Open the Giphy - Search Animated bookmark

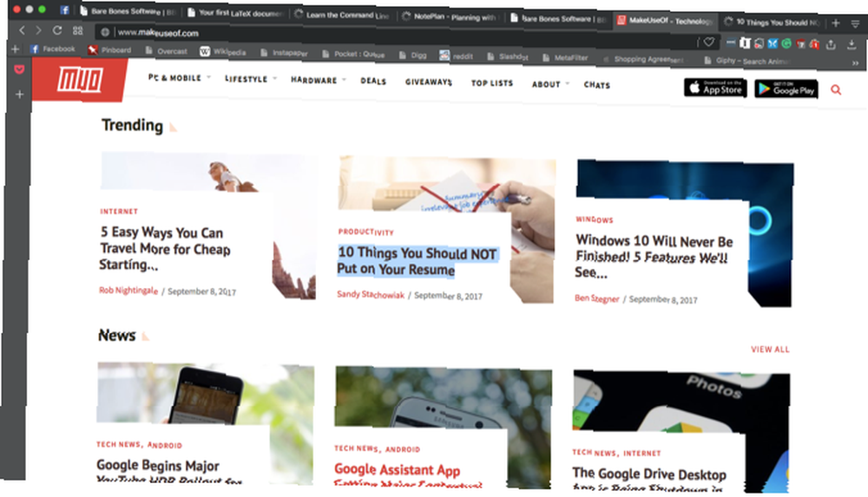pyautogui.click(x=747, y=61)
